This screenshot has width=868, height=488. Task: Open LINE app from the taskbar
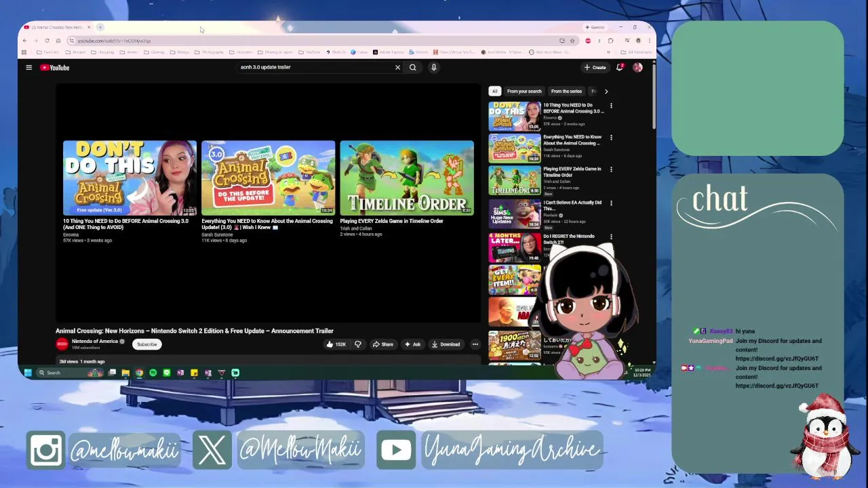(166, 373)
